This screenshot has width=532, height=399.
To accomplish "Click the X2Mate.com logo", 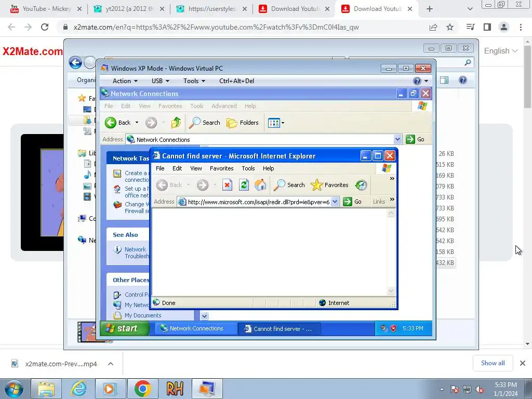I will tap(33, 51).
